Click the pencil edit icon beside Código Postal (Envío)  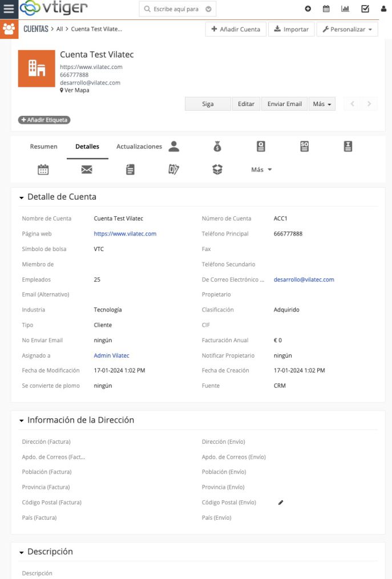281,503
